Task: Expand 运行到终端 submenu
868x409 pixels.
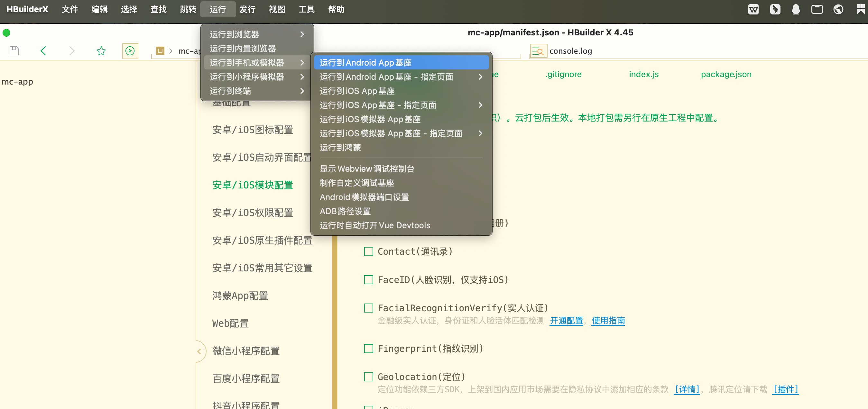Action: click(257, 91)
